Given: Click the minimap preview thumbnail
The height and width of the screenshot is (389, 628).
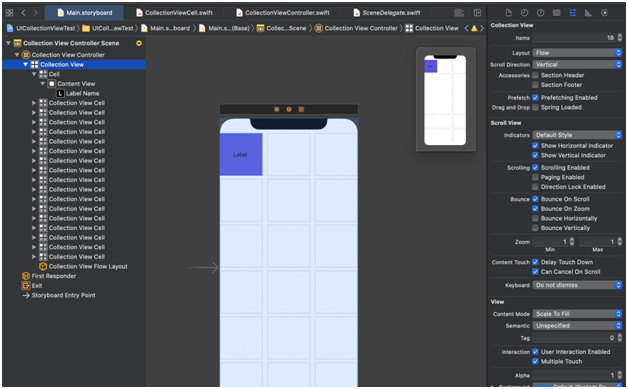Looking at the screenshot, I should [x=445, y=100].
